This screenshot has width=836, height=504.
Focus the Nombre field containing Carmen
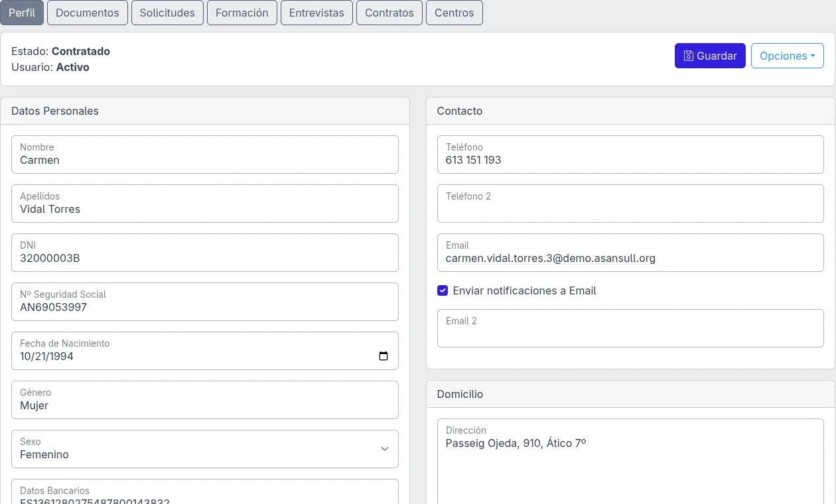pos(205,155)
